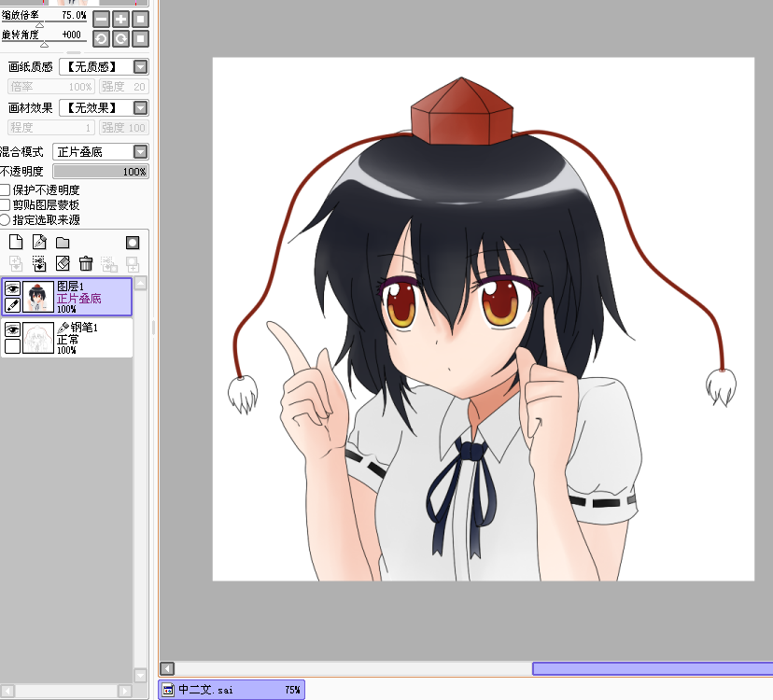
Task: Open the 混合模式 blend mode dropdown
Action: (x=140, y=151)
